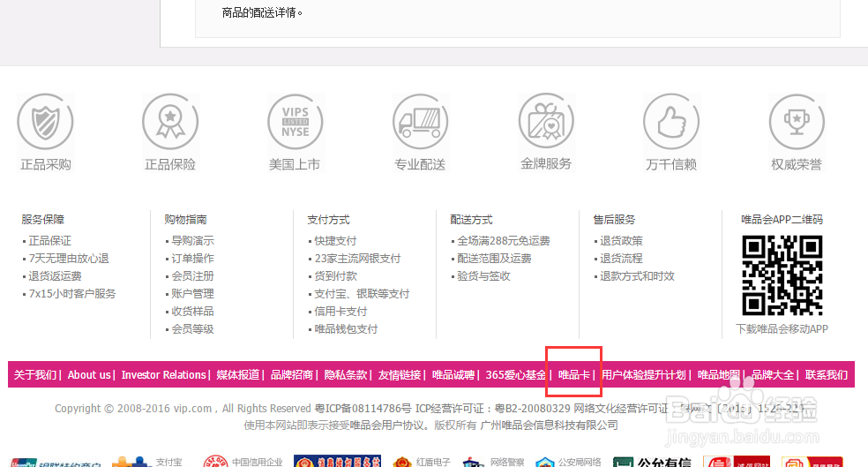Open the 退货政策 link
Viewport: 868px width, 467px height.
621,241
